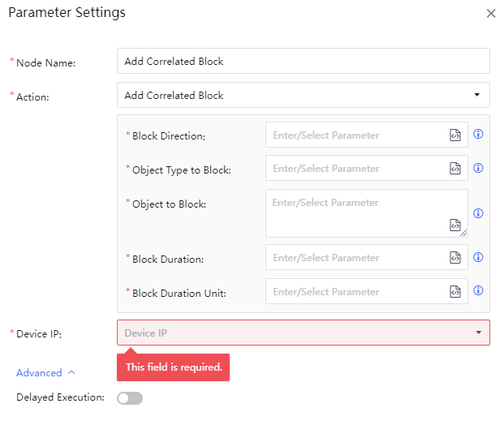
Task: Click parameter picker icon in Object Type to Block
Action: [455, 169]
